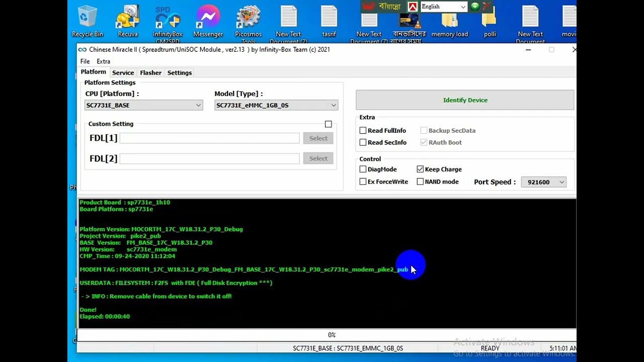Image resolution: width=644 pixels, height=362 pixels.
Task: Switch to the Settings tab
Action: click(180, 73)
